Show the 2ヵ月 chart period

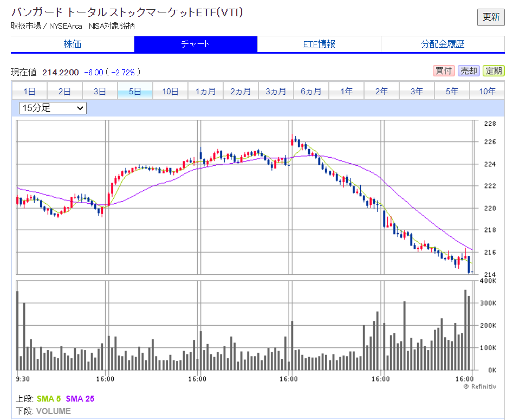coord(241,91)
